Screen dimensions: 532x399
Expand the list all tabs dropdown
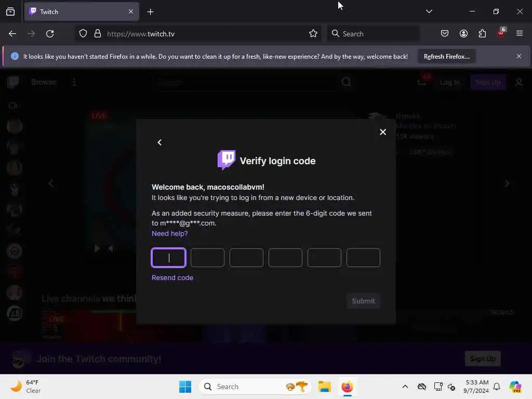point(429,11)
